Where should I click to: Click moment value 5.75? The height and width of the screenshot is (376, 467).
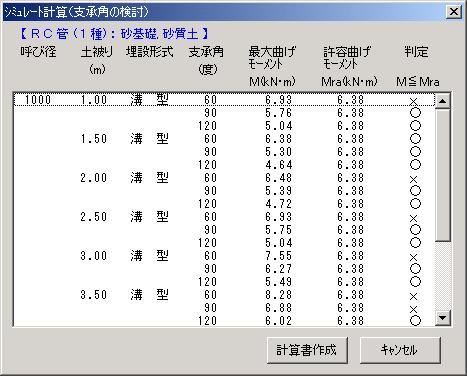click(279, 230)
